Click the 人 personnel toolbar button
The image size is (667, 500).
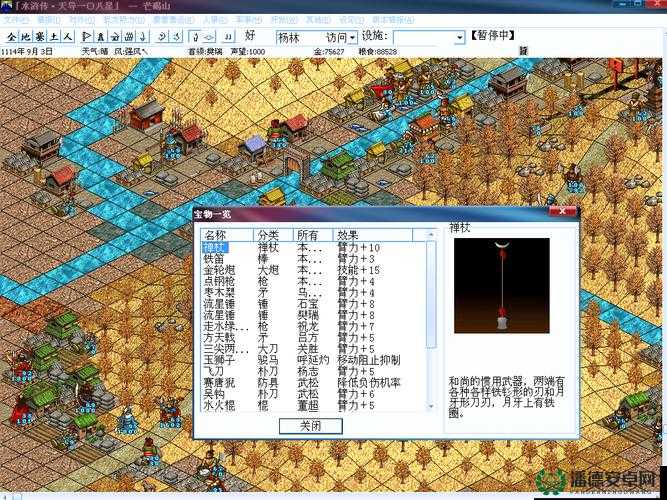[x=68, y=37]
